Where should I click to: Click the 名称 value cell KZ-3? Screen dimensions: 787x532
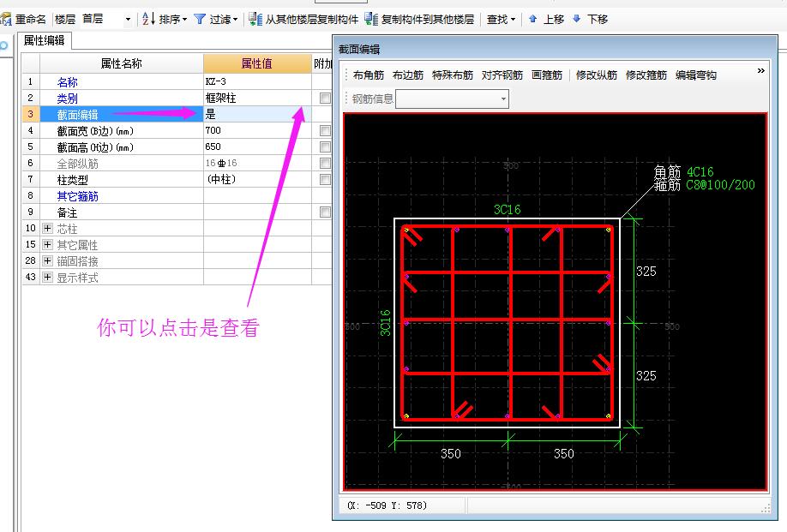[257, 81]
